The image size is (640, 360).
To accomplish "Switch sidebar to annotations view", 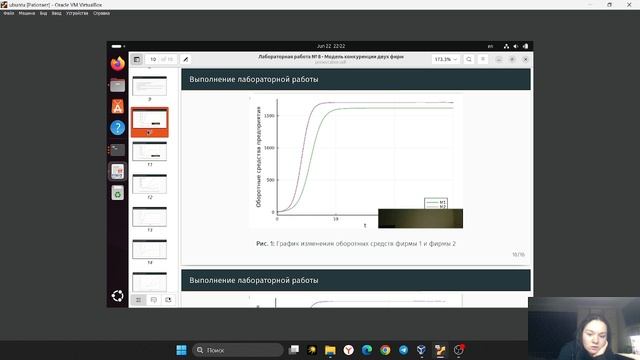I will (153, 300).
